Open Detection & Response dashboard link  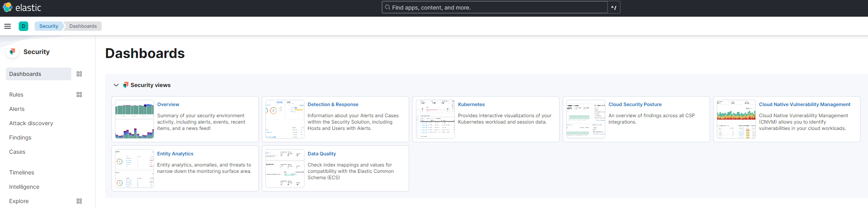coord(333,104)
